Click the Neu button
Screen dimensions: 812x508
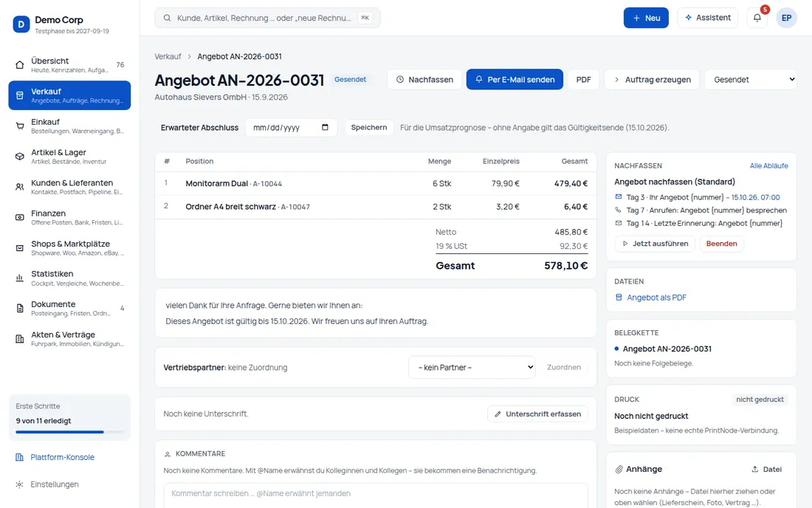[646, 18]
